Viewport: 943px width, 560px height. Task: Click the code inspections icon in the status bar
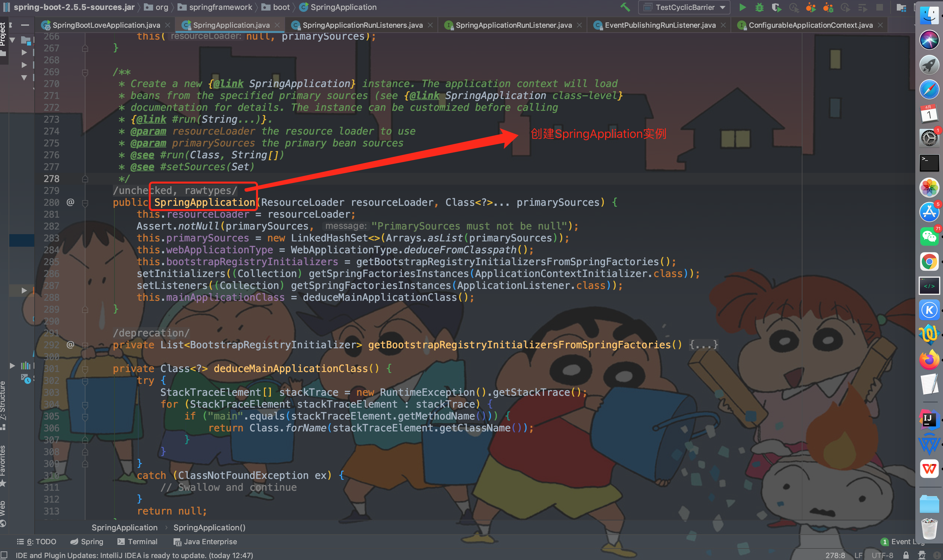click(x=922, y=555)
